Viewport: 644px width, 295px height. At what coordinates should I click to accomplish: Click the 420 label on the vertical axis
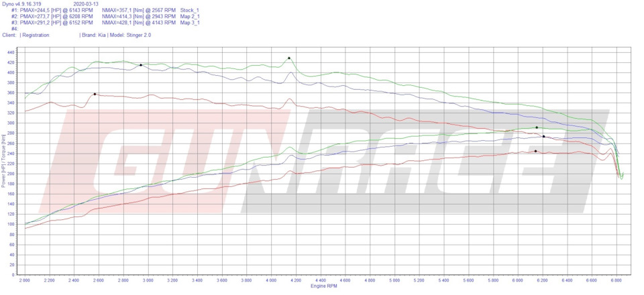pos(11,63)
